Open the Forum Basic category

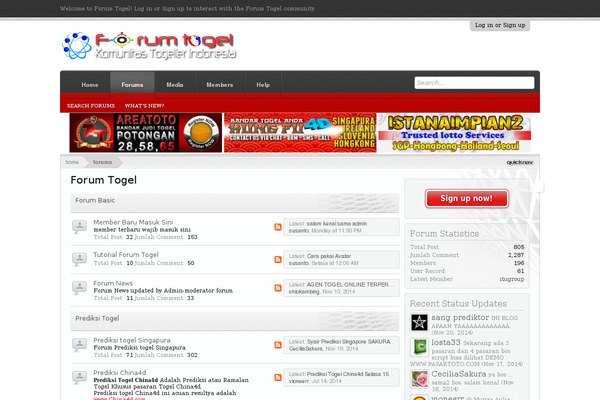(x=95, y=200)
